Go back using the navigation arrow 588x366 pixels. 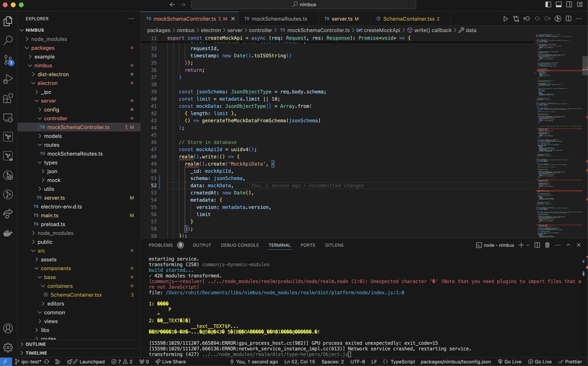(x=172, y=4)
